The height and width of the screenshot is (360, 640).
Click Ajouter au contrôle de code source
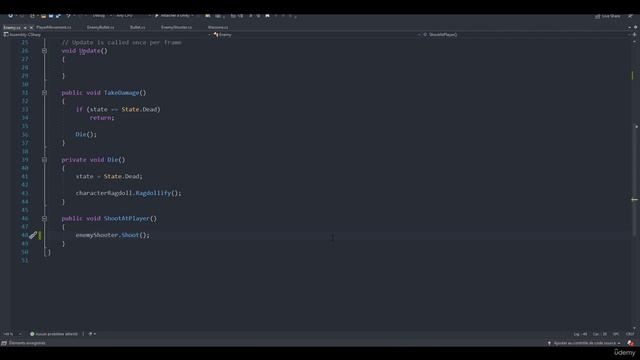tap(584, 343)
